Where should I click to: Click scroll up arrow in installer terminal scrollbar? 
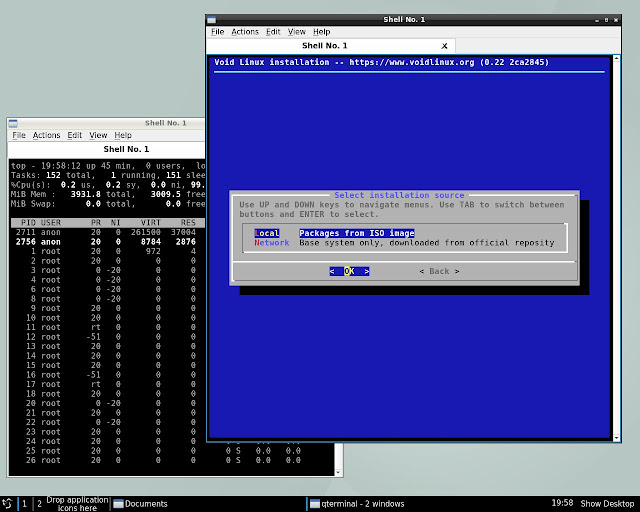pyautogui.click(x=616, y=59)
